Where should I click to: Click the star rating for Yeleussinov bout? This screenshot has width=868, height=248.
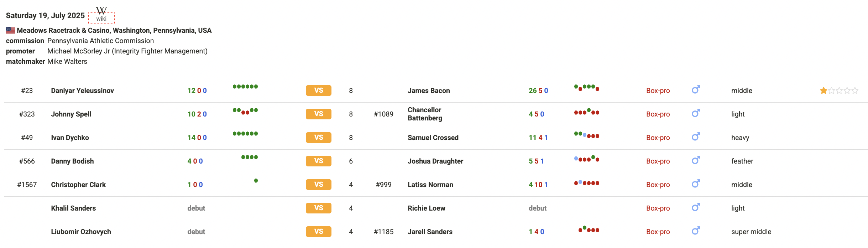[x=839, y=91]
